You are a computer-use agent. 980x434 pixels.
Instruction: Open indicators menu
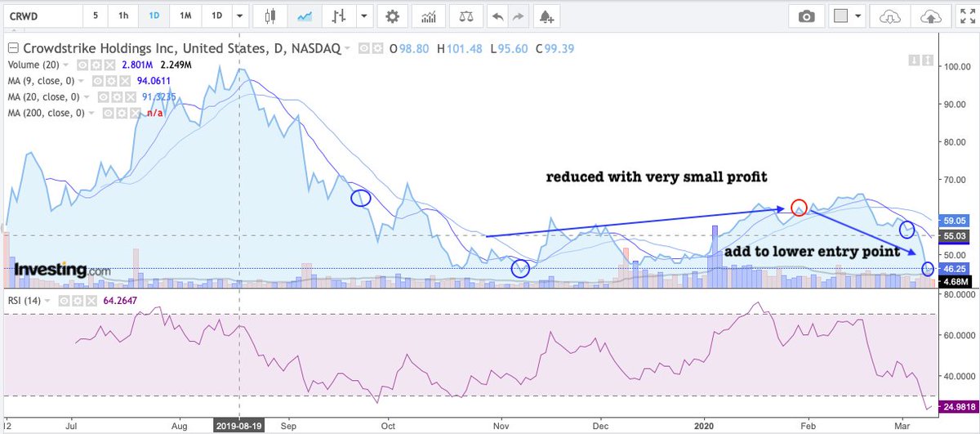pos(428,16)
